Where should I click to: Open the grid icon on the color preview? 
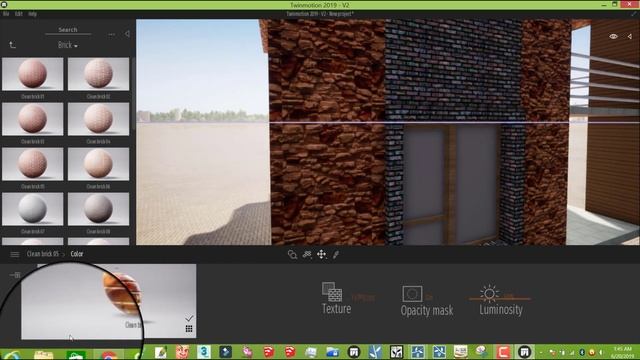tap(189, 329)
